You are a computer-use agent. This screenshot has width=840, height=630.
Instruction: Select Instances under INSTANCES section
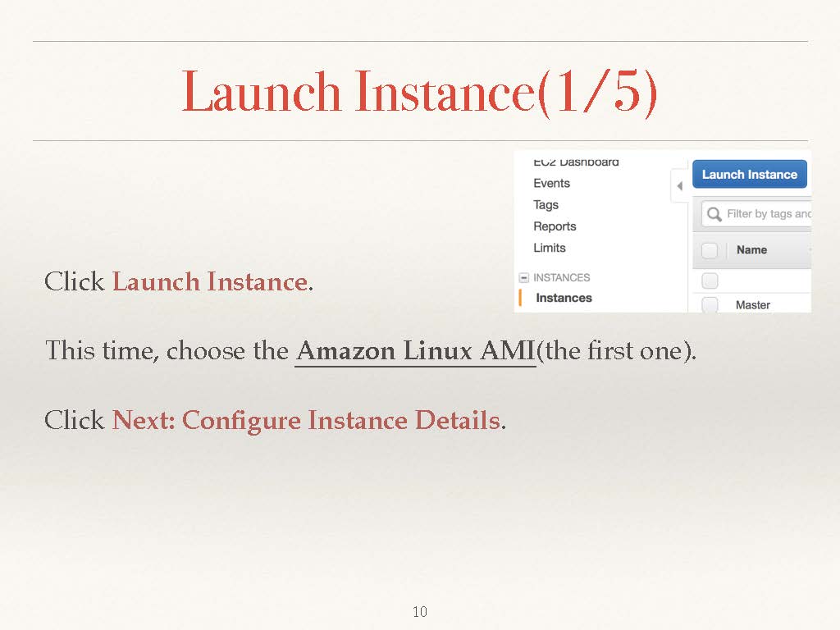[564, 298]
